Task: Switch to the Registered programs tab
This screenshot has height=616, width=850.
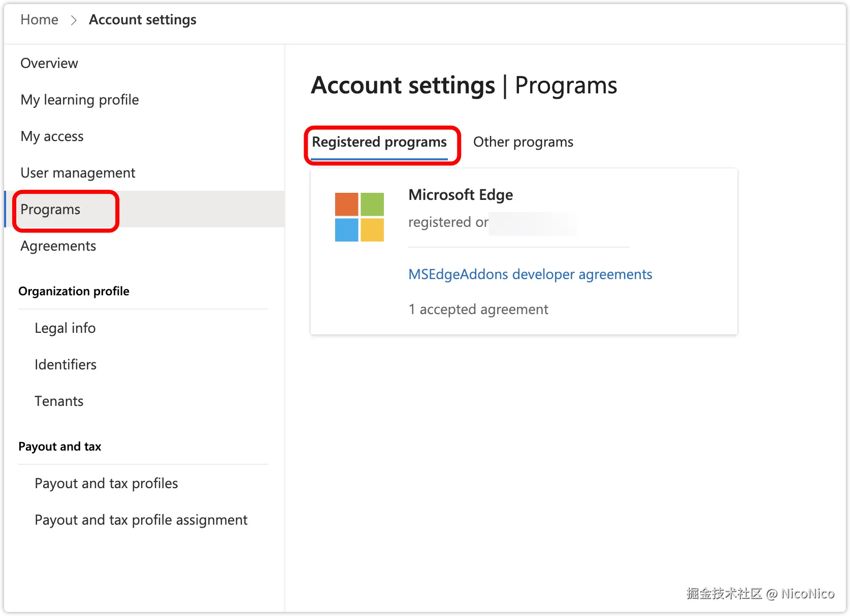Action: tap(379, 142)
